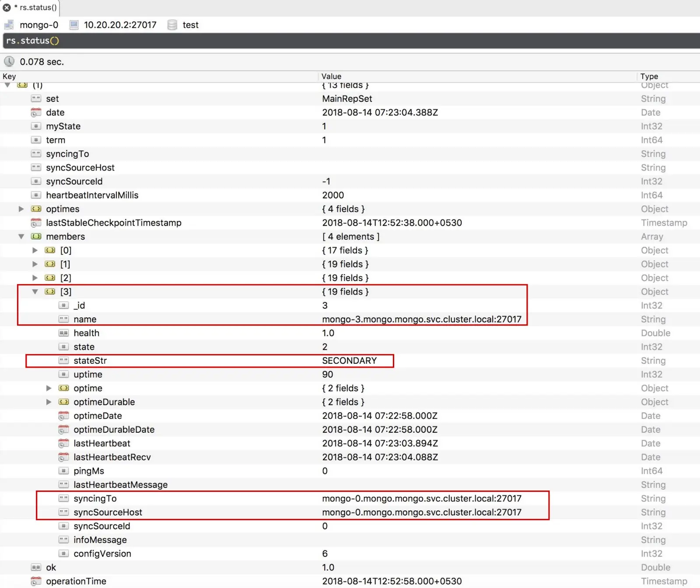Click the number icon for configVersion
Image resolution: width=700 pixels, height=588 pixels.
[x=63, y=554]
